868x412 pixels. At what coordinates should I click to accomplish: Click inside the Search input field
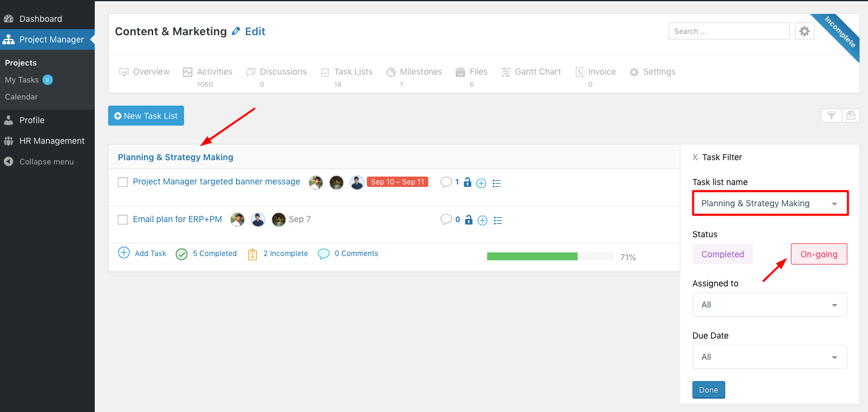(728, 30)
